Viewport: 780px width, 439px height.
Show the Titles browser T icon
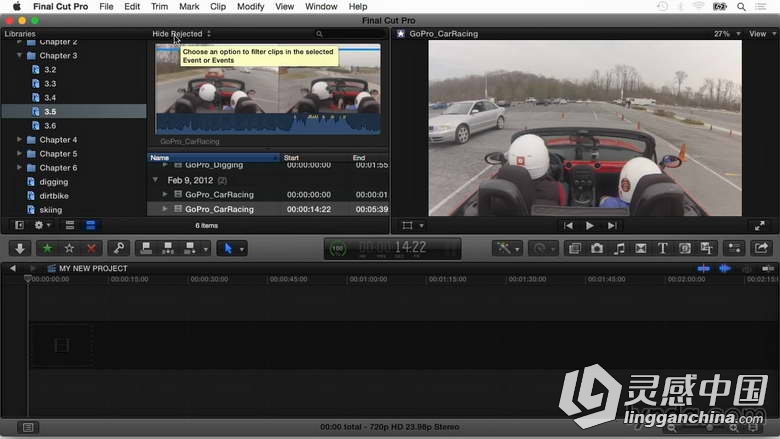coord(663,248)
